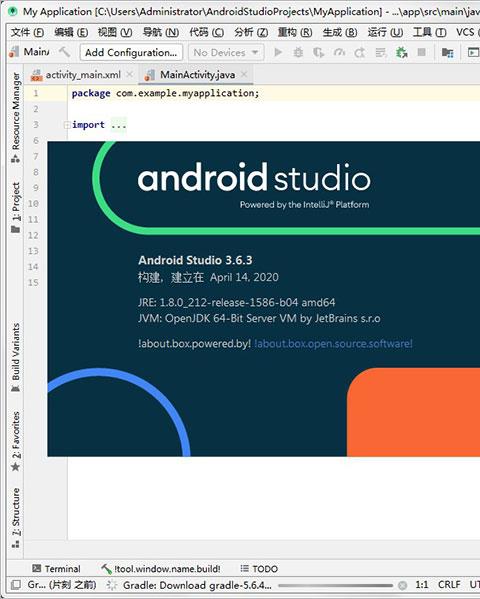Click the lines icon left of Attach Debugger
The width and height of the screenshot is (480, 599).
(381, 52)
